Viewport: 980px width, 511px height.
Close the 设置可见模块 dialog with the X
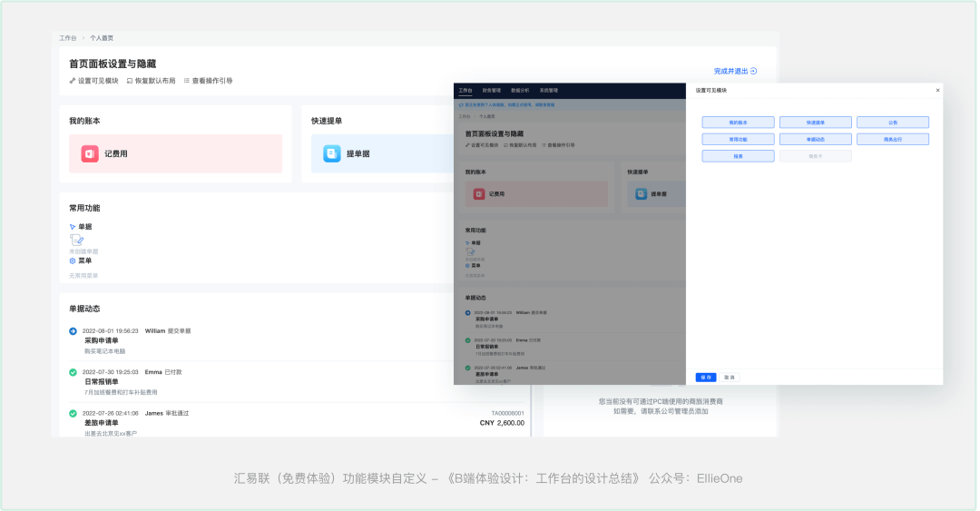pos(937,90)
